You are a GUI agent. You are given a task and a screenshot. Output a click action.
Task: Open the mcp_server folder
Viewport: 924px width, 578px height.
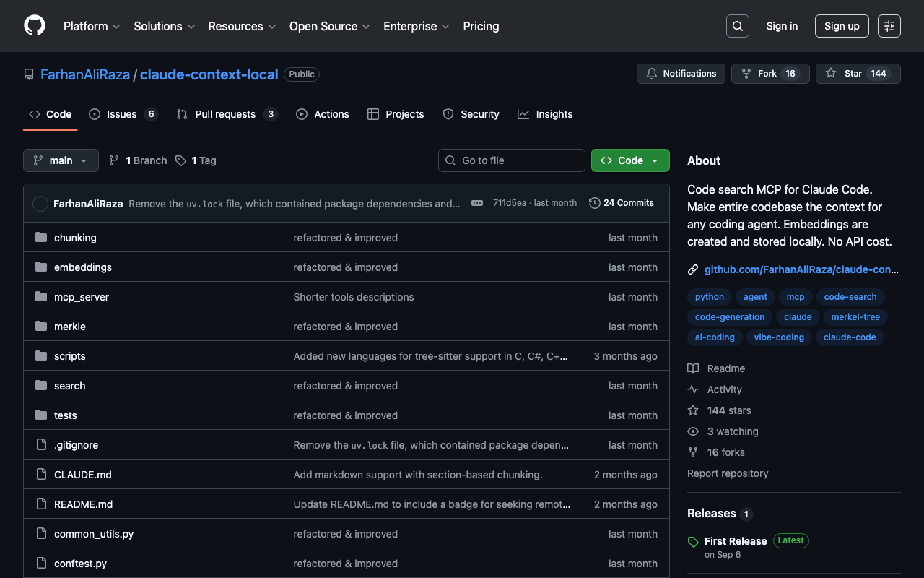click(82, 297)
